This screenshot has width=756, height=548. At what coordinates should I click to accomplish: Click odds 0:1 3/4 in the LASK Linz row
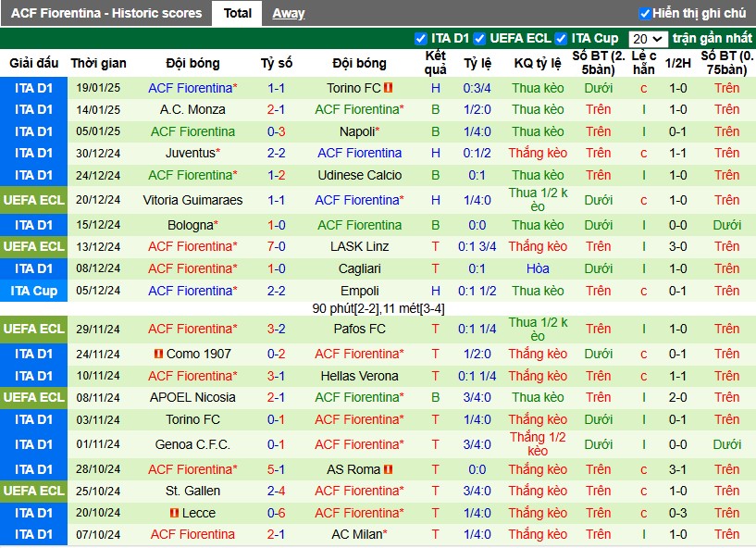[477, 246]
